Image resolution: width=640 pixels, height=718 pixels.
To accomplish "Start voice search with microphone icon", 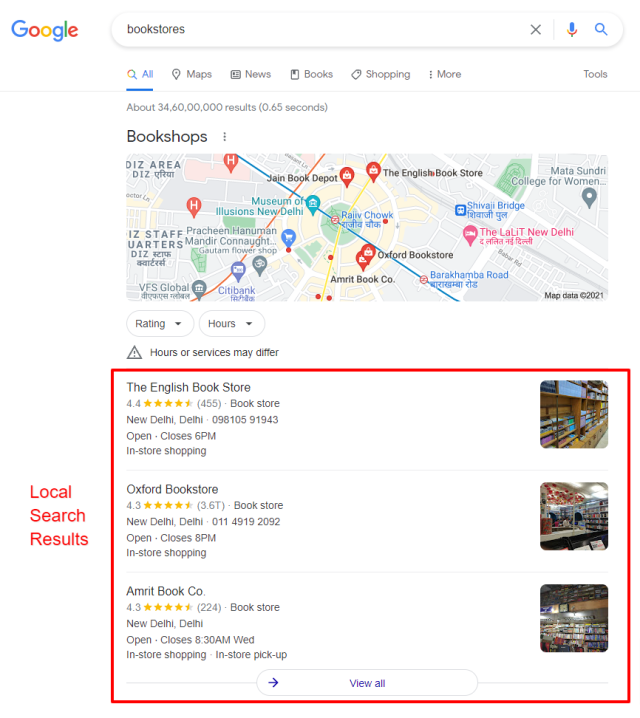I will click(571, 30).
